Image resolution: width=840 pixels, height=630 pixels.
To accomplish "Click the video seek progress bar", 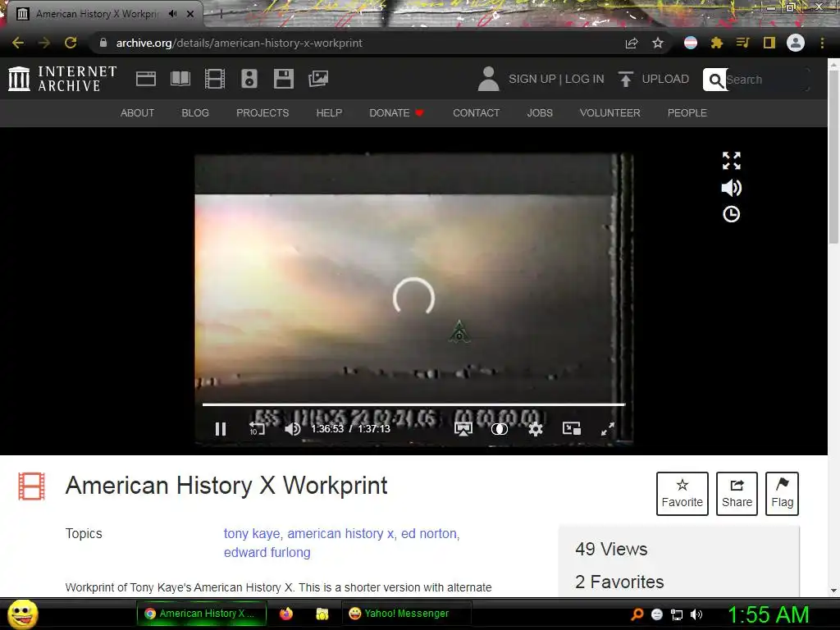I will point(413,404).
